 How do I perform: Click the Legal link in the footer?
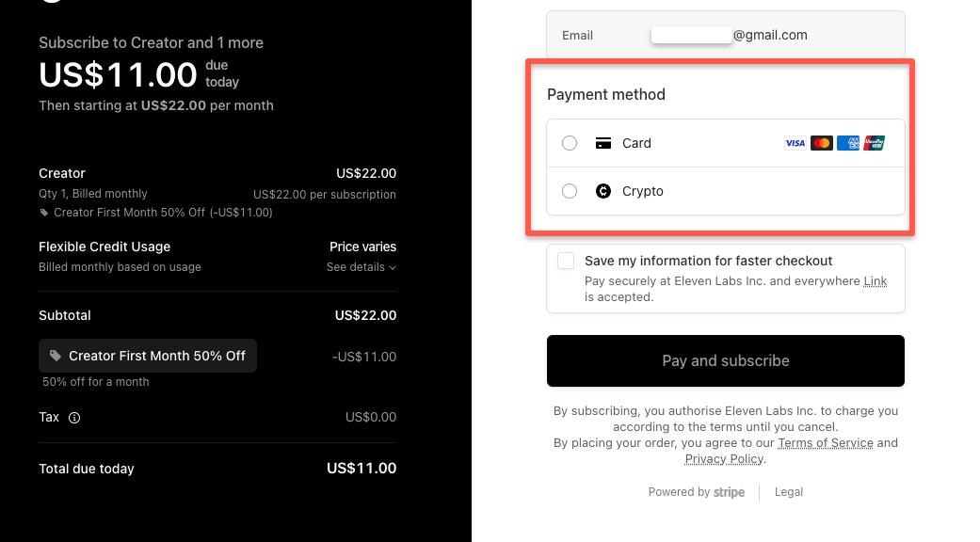[x=789, y=491]
